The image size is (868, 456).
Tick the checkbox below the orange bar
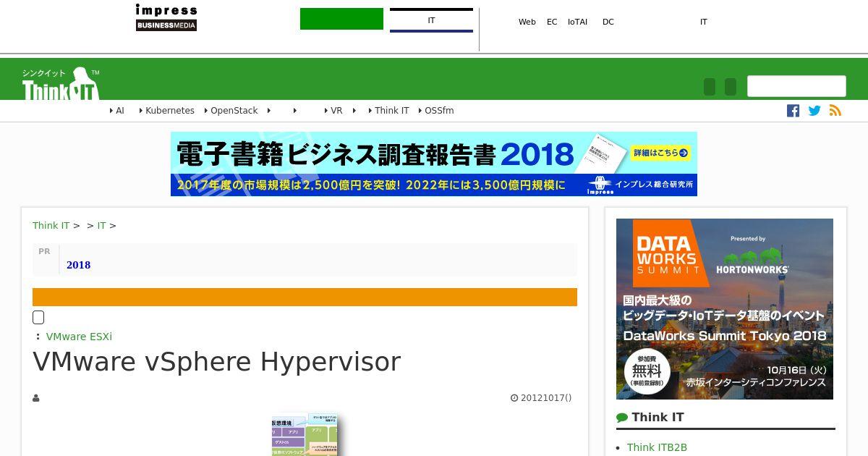click(x=38, y=317)
